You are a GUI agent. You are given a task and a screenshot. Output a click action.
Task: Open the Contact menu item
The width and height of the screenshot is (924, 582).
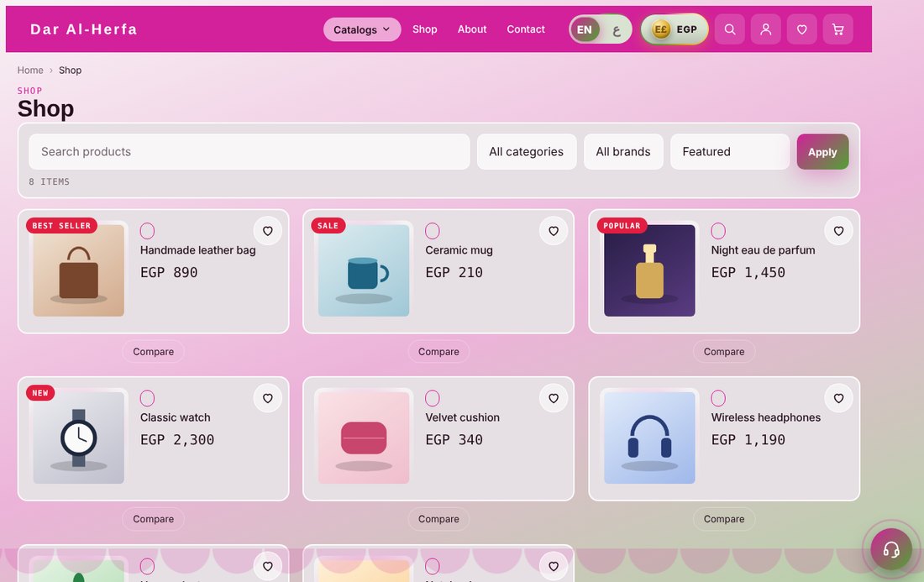(526, 29)
